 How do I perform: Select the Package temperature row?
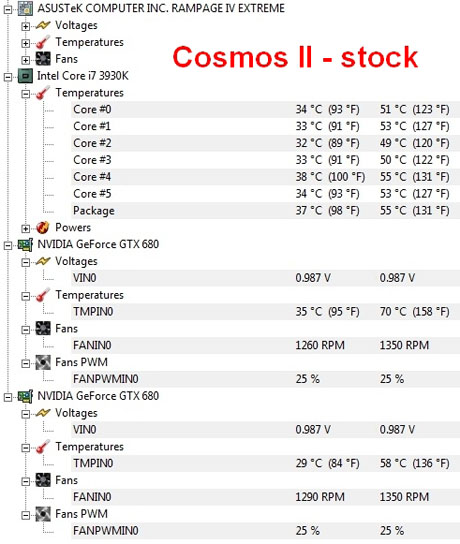coord(266,211)
